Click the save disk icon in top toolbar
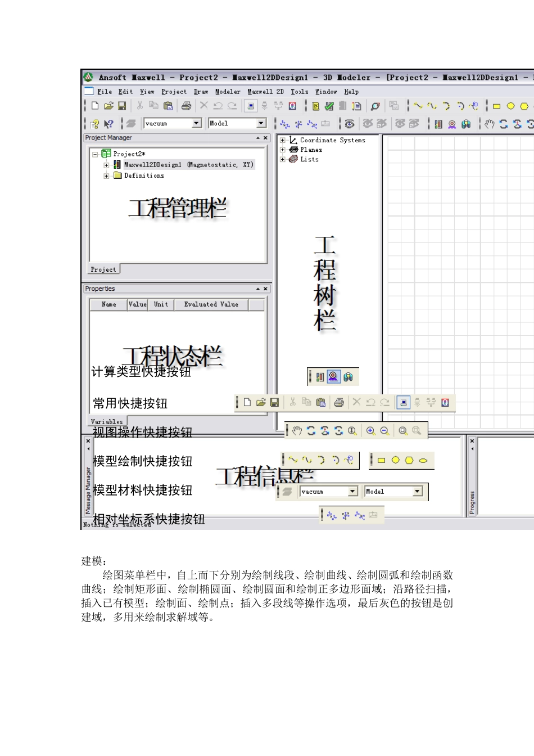Image resolution: width=534 pixels, height=756 pixels. pyautogui.click(x=122, y=106)
